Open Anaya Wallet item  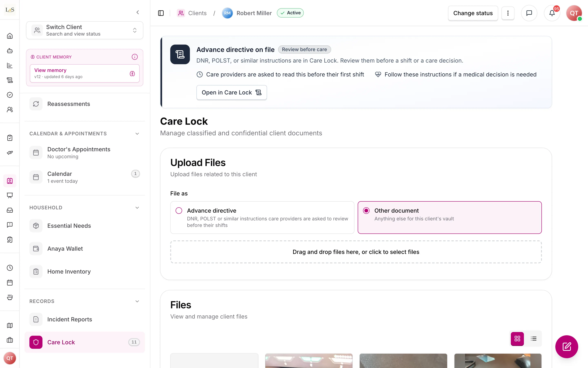click(85, 248)
